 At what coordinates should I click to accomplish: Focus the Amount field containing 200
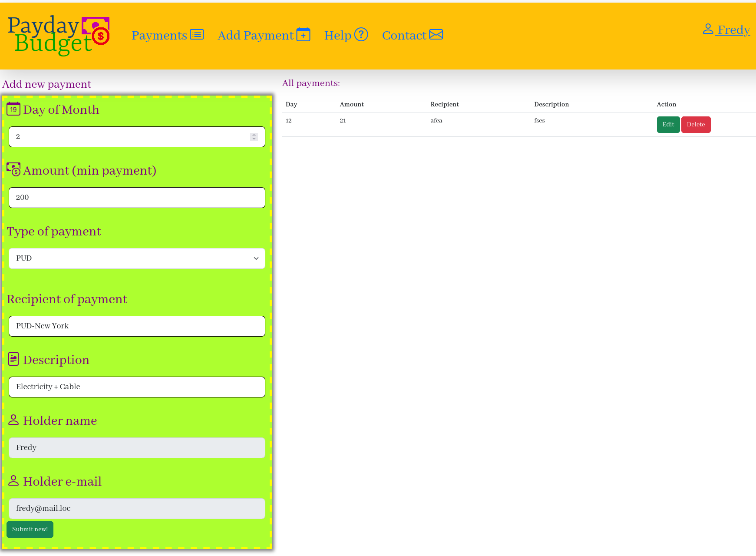point(137,198)
